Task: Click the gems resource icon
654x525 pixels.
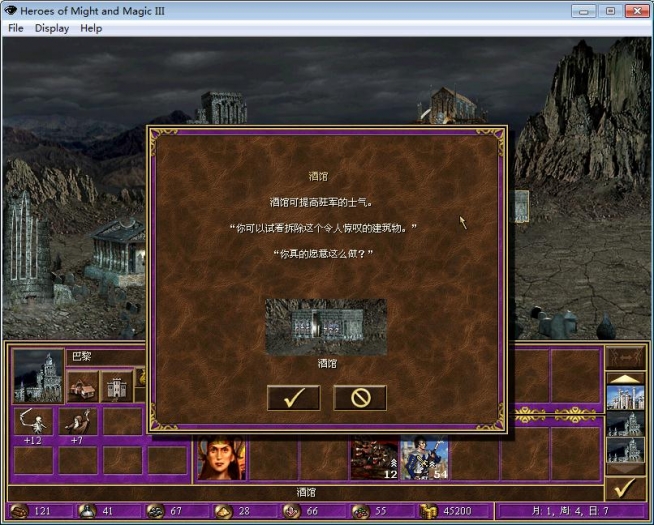Action: [x=360, y=511]
